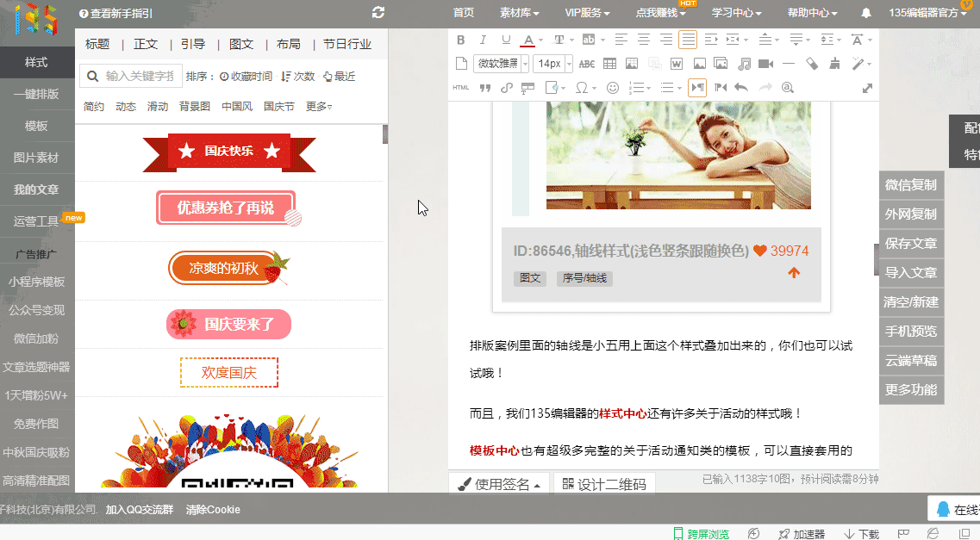This screenshot has width=980, height=540.
Task: Toggle bold formatting
Action: pyautogui.click(x=460, y=40)
